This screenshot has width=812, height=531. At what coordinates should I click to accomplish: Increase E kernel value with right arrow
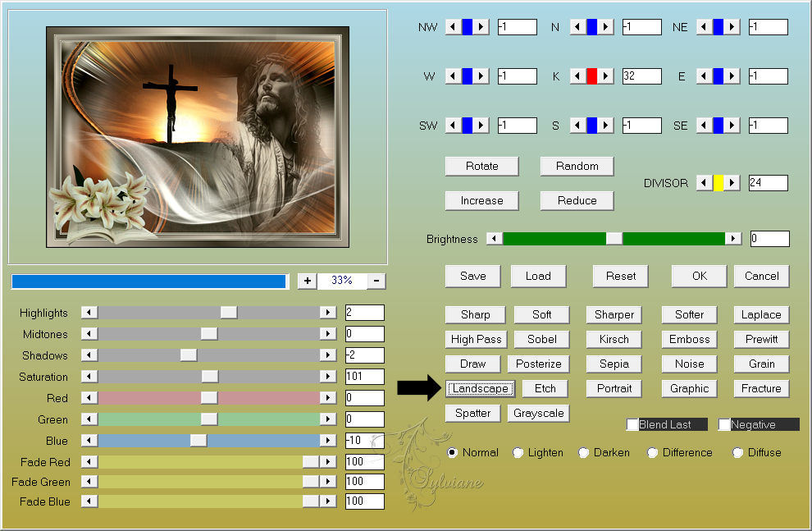[x=732, y=76]
